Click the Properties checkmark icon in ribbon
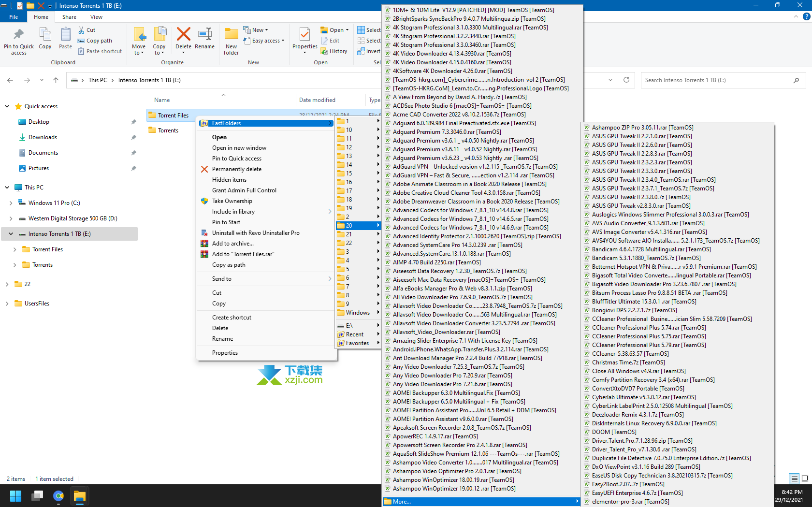 305,35
